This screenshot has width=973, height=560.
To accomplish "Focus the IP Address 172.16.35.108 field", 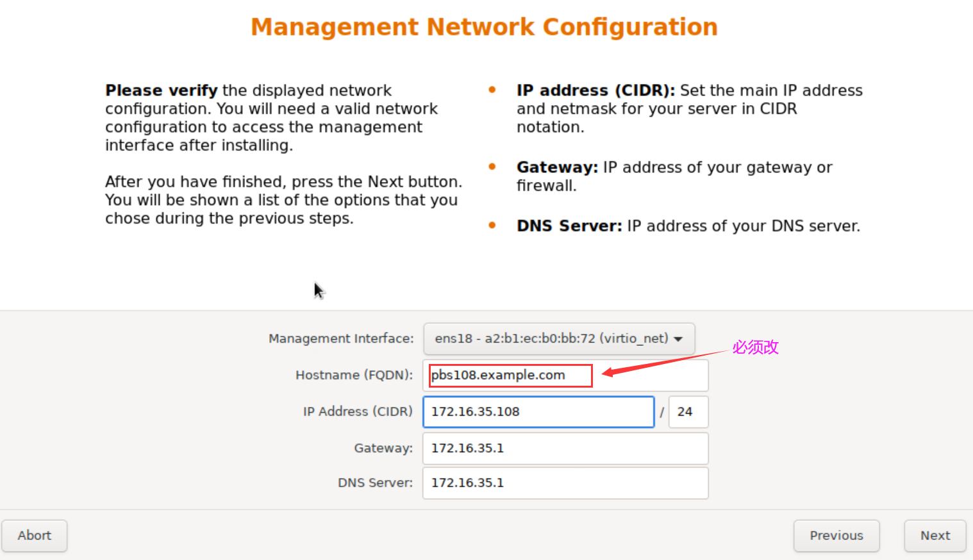I will pos(538,411).
